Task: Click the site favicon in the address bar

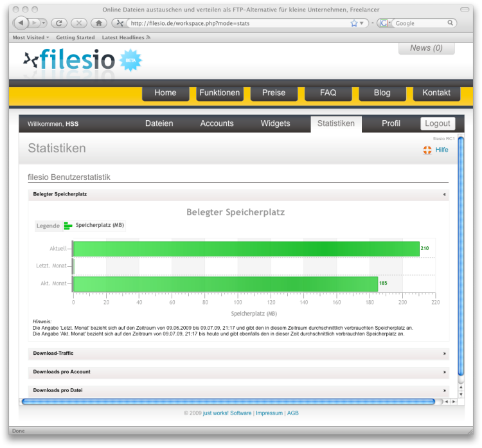Action: [x=120, y=23]
